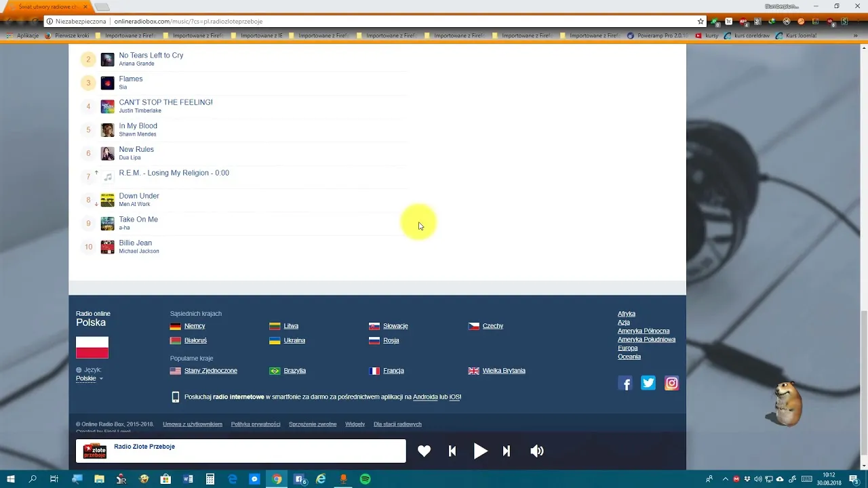The image size is (868, 488).
Task: Open the Polityka prywatności footer link
Action: pos(255,424)
